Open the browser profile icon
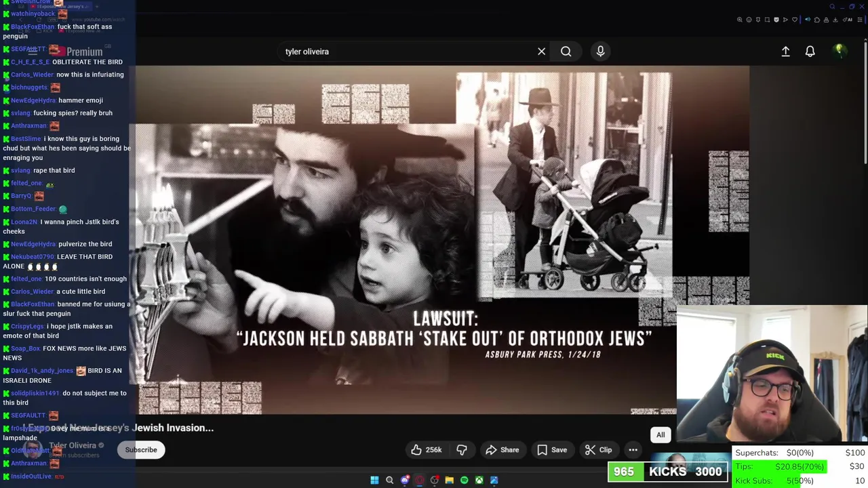868x488 pixels. click(826, 20)
